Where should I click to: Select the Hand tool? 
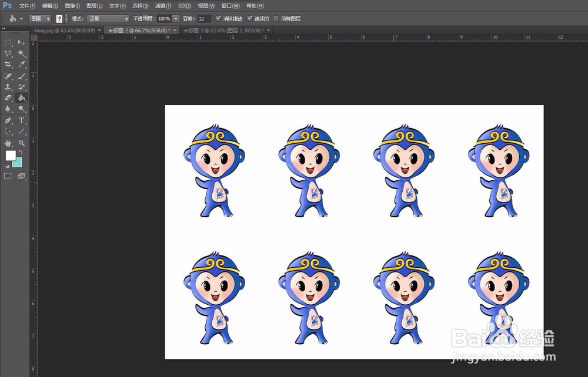[x=8, y=143]
